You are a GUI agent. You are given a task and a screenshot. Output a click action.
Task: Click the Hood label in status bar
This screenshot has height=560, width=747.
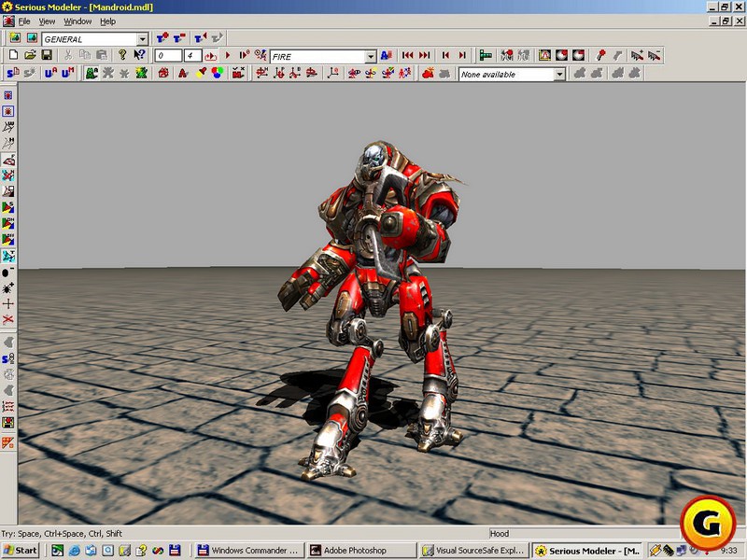[x=500, y=533]
